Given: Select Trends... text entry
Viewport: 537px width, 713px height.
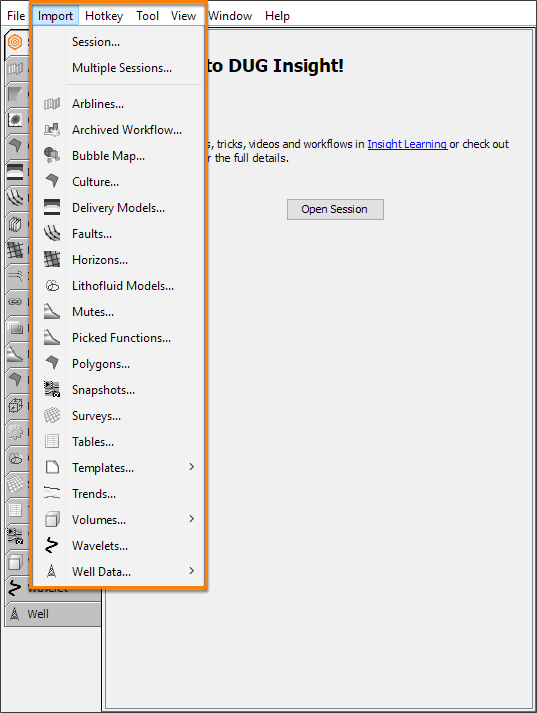Looking at the screenshot, I should point(94,493).
